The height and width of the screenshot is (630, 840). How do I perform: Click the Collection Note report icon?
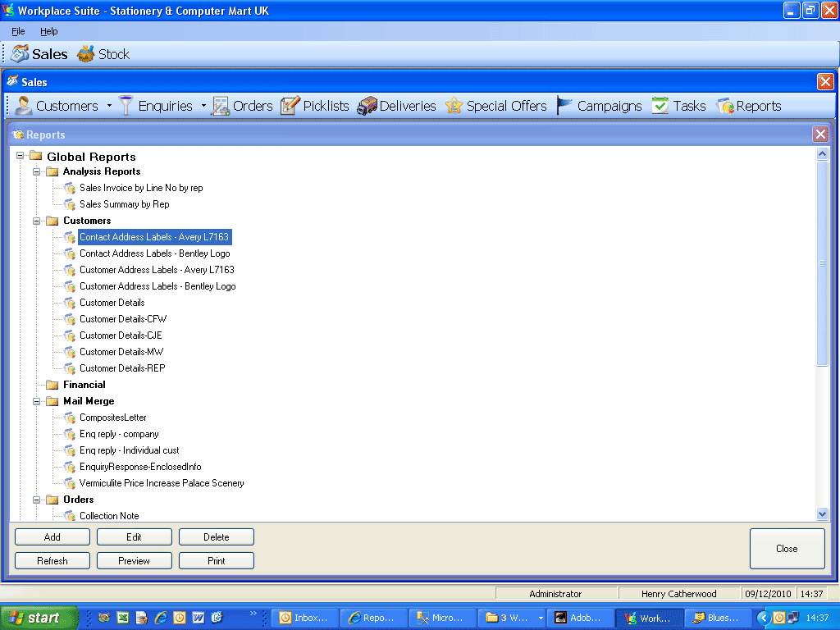tap(70, 516)
